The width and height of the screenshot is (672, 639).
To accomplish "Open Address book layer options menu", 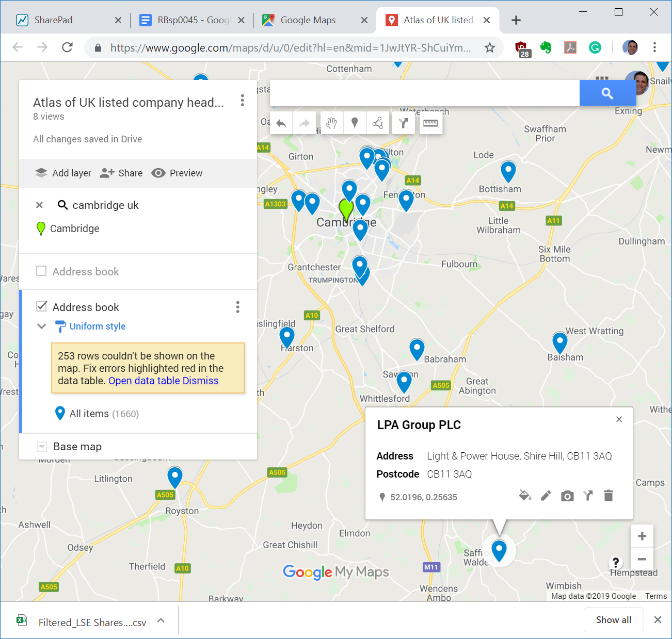I will point(237,307).
